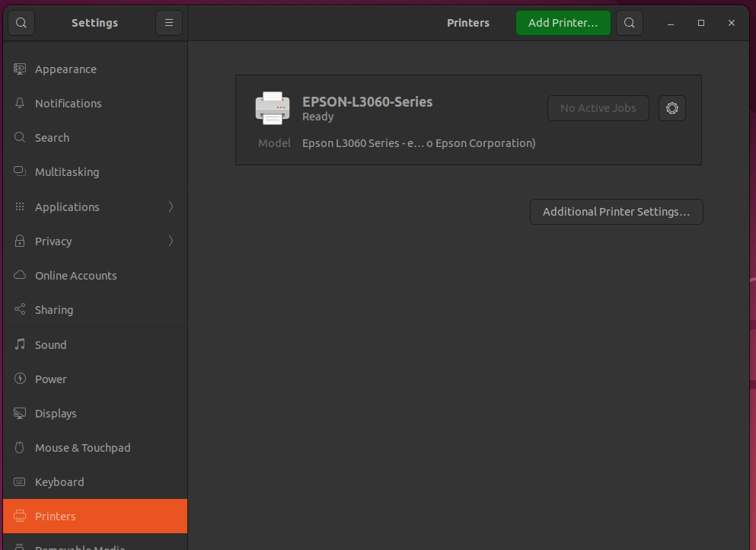Click the Mouse & Touchpad mouse icon
756x550 pixels.
tap(20, 448)
